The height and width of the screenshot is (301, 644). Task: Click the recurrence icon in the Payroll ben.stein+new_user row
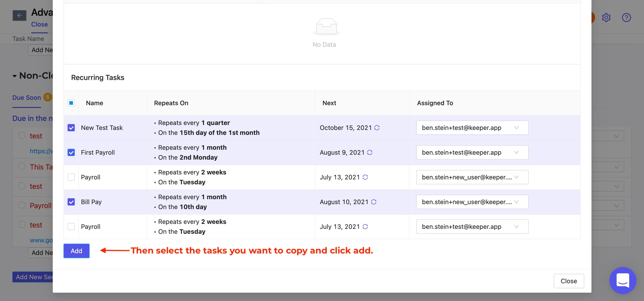(365, 177)
